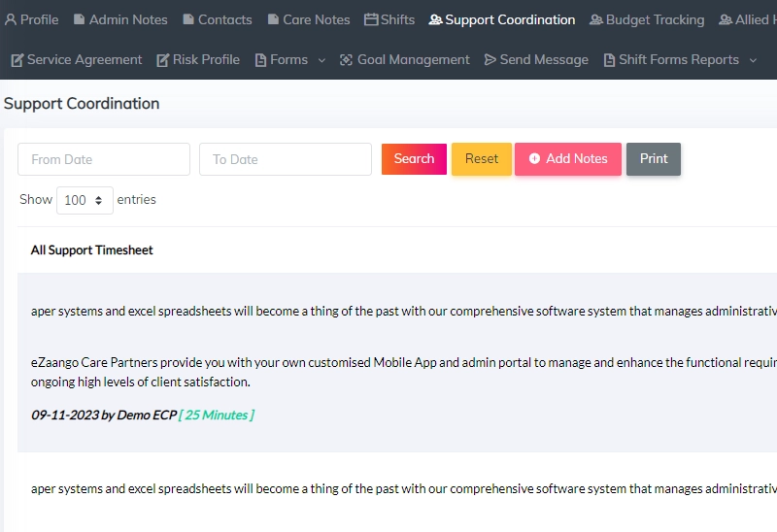Image resolution: width=777 pixels, height=532 pixels.
Task: Open the Profile person icon
Action: tap(11, 19)
